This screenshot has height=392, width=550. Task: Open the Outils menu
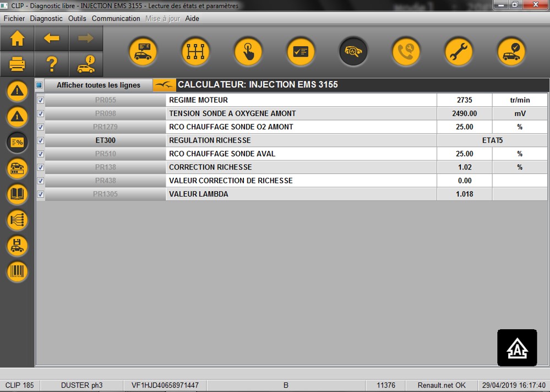click(x=77, y=18)
